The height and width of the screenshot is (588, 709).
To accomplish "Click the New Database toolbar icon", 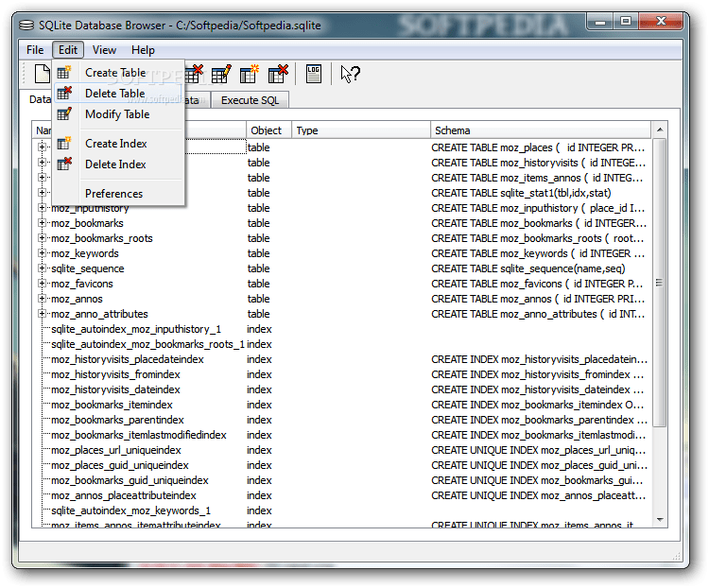I will [42, 74].
